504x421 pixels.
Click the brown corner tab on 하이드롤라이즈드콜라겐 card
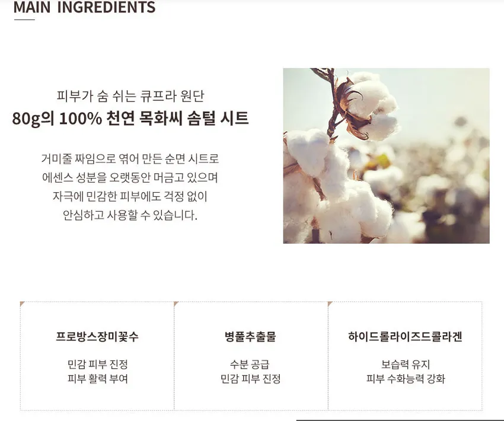[330, 304]
